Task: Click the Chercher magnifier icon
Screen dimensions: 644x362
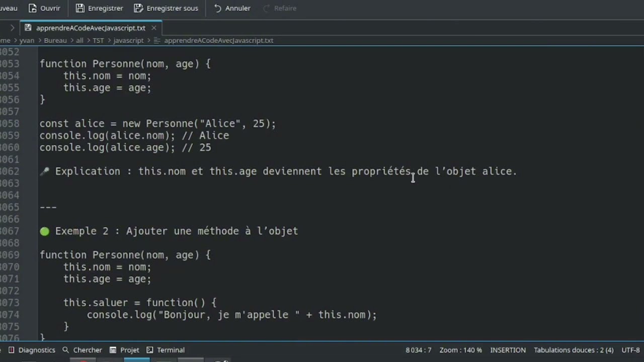Action: (x=66, y=350)
